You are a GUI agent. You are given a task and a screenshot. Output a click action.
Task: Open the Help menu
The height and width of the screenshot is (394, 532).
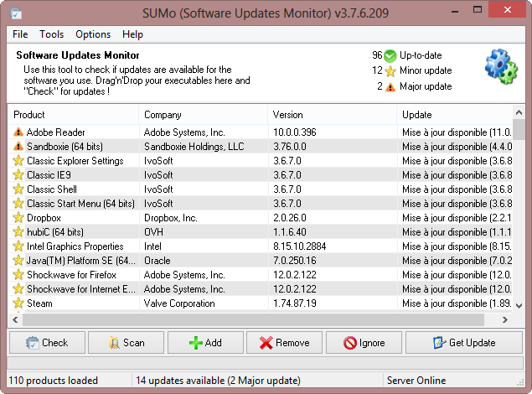[132, 34]
